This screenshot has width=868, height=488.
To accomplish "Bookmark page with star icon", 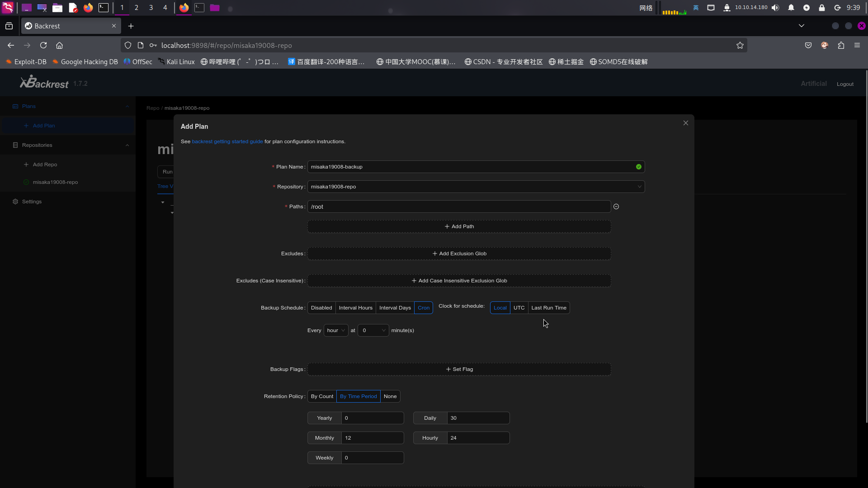I will click(x=740, y=45).
